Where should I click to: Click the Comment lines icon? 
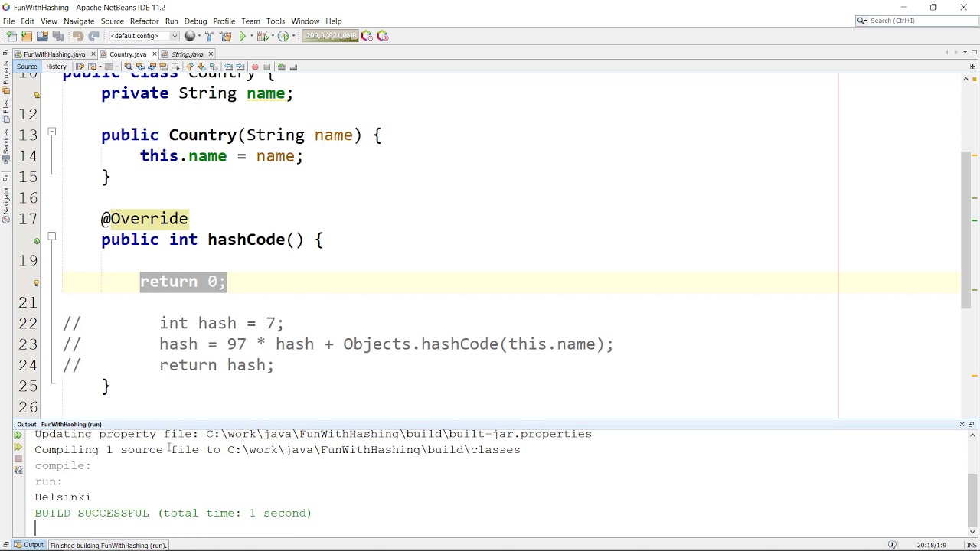click(x=281, y=67)
